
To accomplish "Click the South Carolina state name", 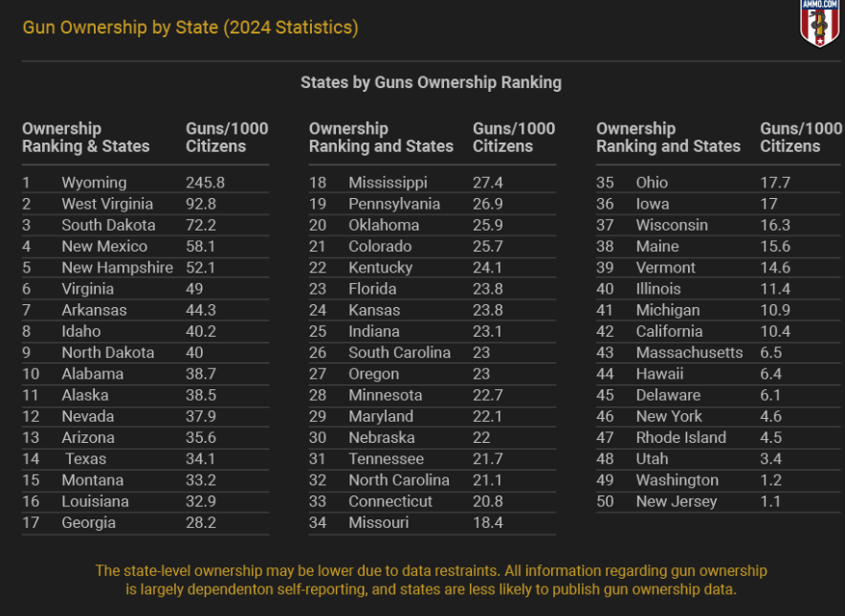I will pos(399,353).
